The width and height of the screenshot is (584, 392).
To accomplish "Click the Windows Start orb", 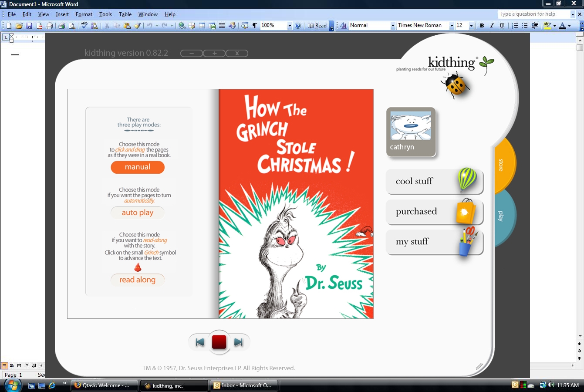I will [x=12, y=385].
